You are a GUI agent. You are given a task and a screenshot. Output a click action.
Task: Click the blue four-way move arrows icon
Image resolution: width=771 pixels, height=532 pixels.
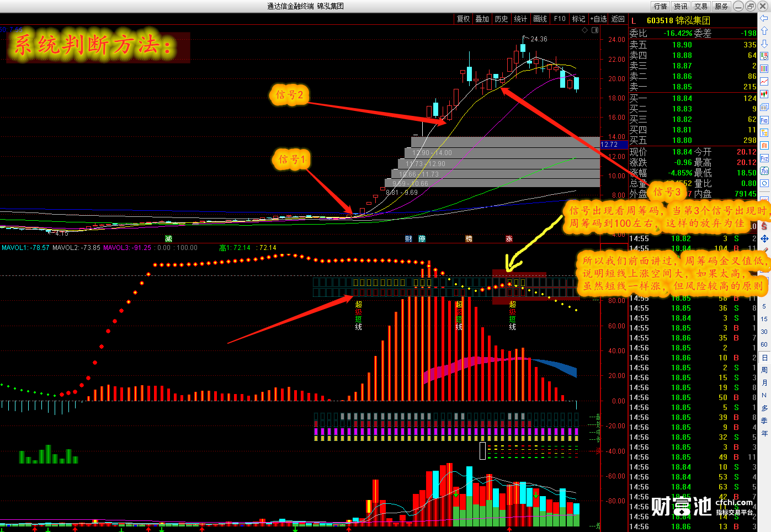[764, 238]
